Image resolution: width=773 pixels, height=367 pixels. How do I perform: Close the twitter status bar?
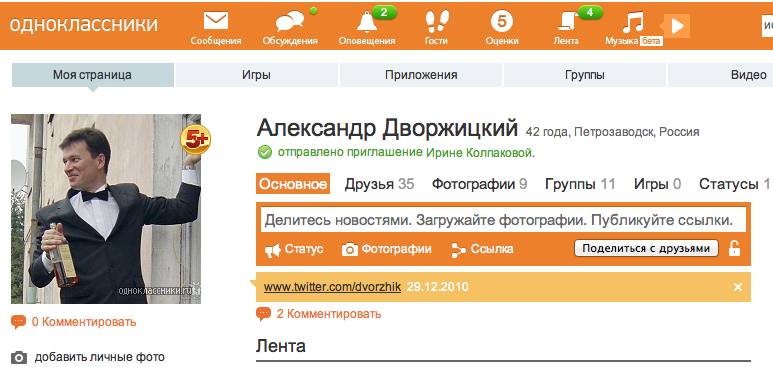(738, 287)
